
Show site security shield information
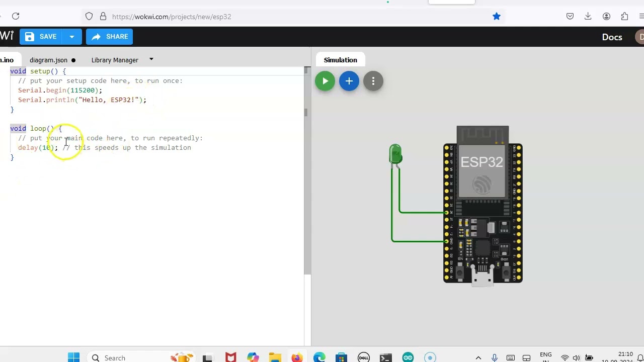(89, 17)
